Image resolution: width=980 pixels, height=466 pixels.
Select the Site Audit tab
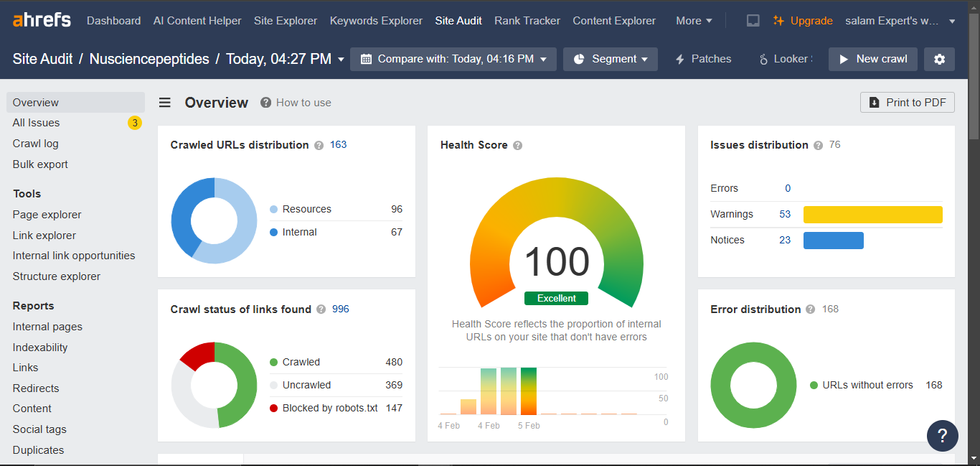(x=458, y=21)
